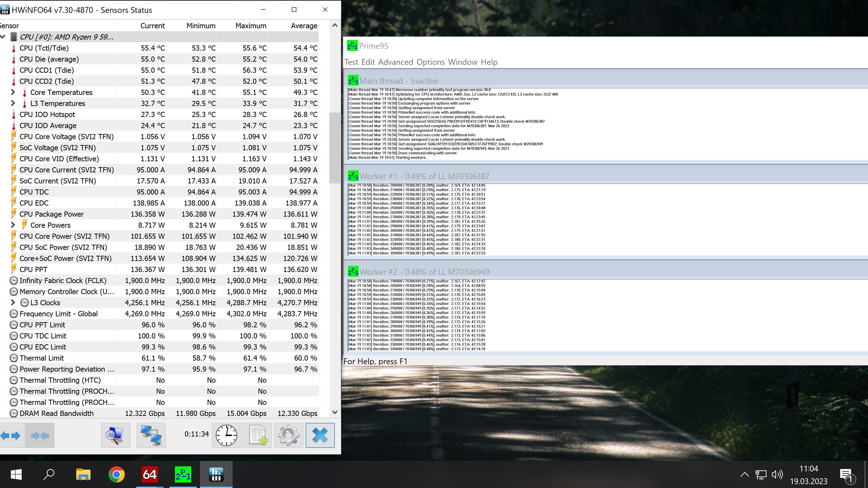Click the Sensor column header

(57, 26)
